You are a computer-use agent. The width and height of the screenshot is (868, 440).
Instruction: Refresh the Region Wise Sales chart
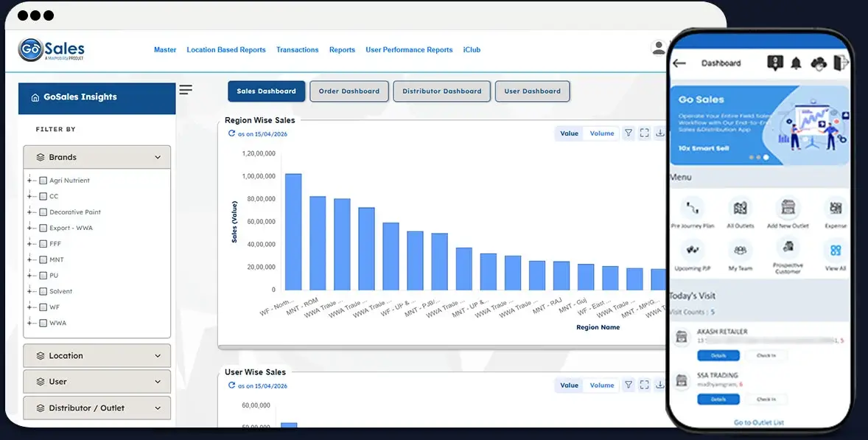tap(231, 133)
